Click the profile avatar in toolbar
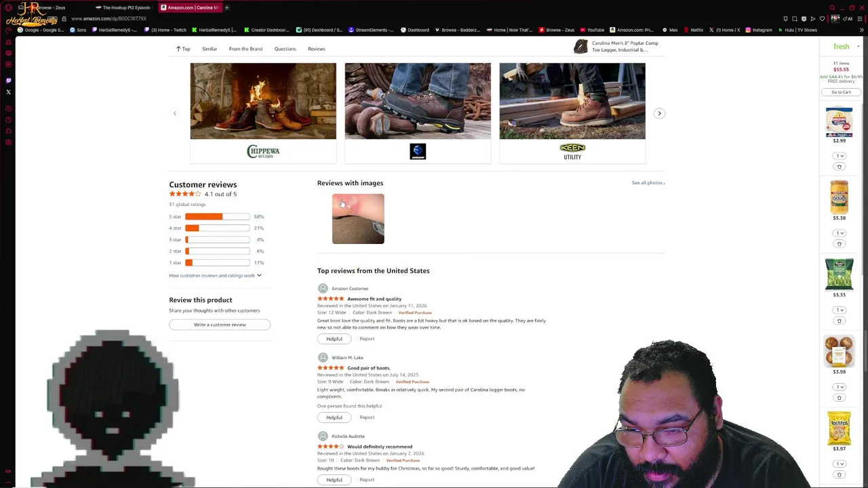868x488 pixels. pos(835,19)
